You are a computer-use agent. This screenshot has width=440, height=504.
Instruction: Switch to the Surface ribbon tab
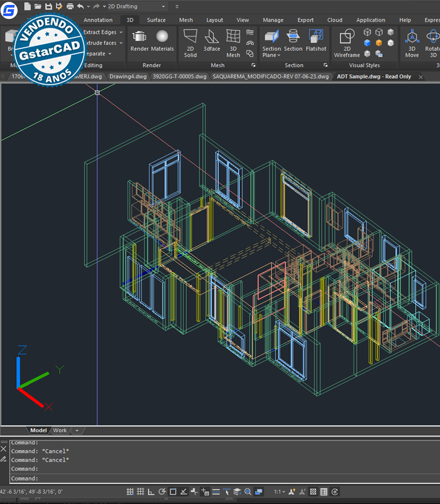(x=156, y=20)
